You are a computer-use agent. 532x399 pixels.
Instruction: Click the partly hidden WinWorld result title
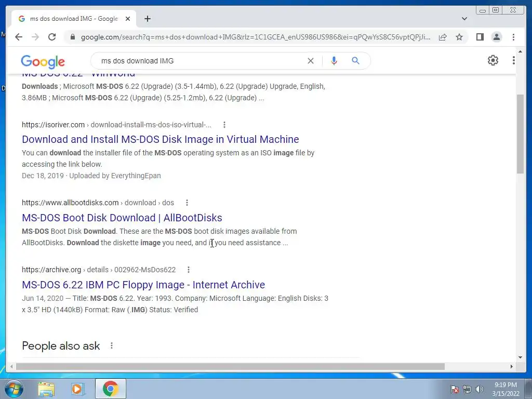[x=78, y=75]
